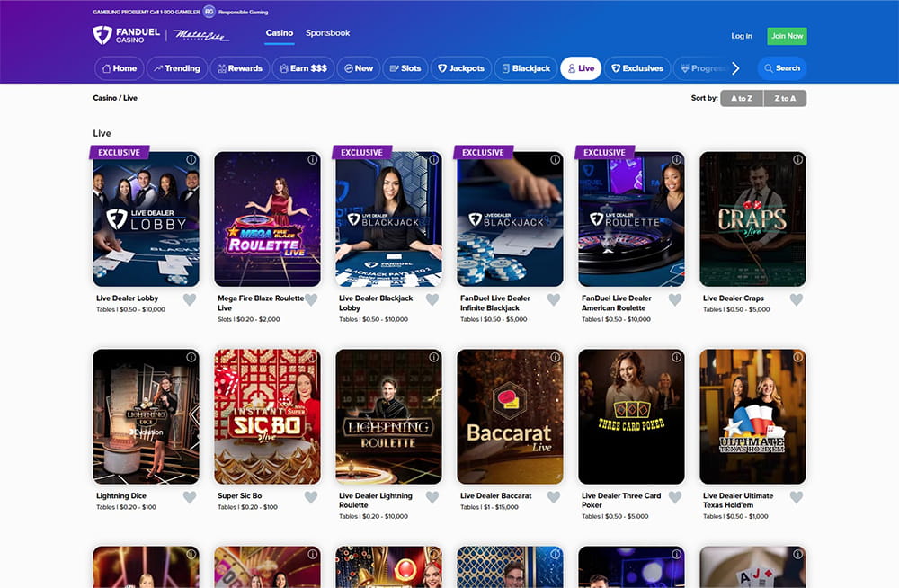Open Craps Live game thumbnail

click(752, 219)
